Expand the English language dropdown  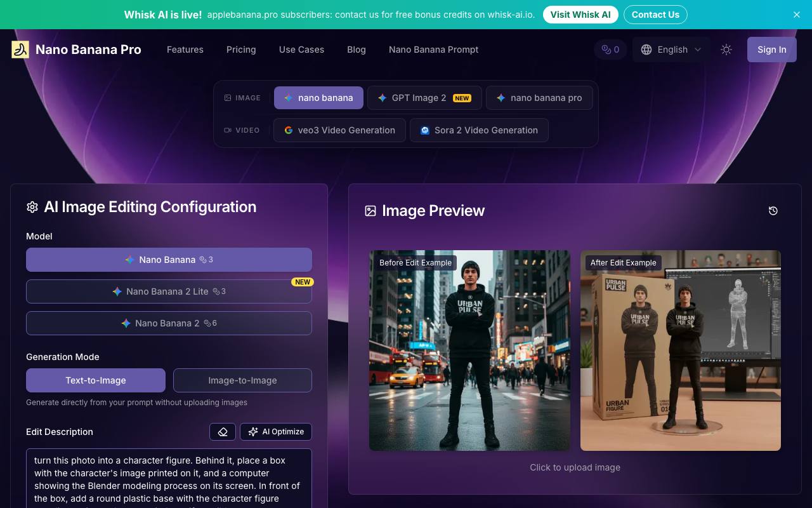[671, 50]
